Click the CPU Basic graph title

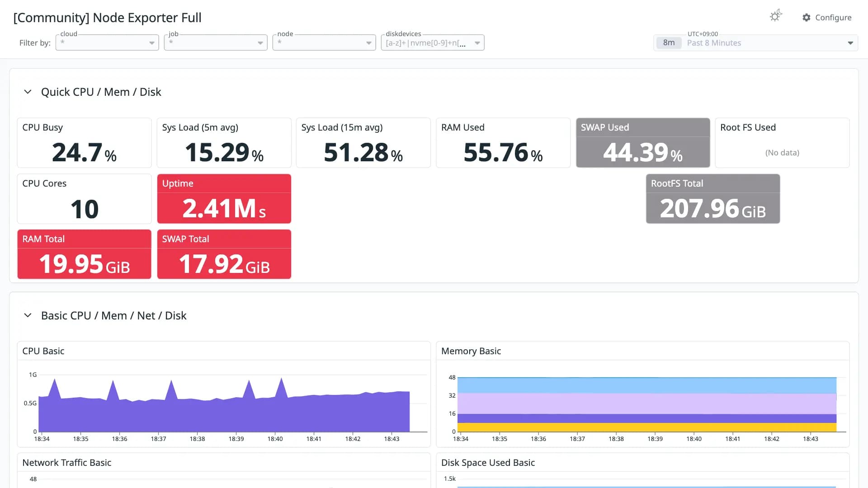[x=43, y=351]
